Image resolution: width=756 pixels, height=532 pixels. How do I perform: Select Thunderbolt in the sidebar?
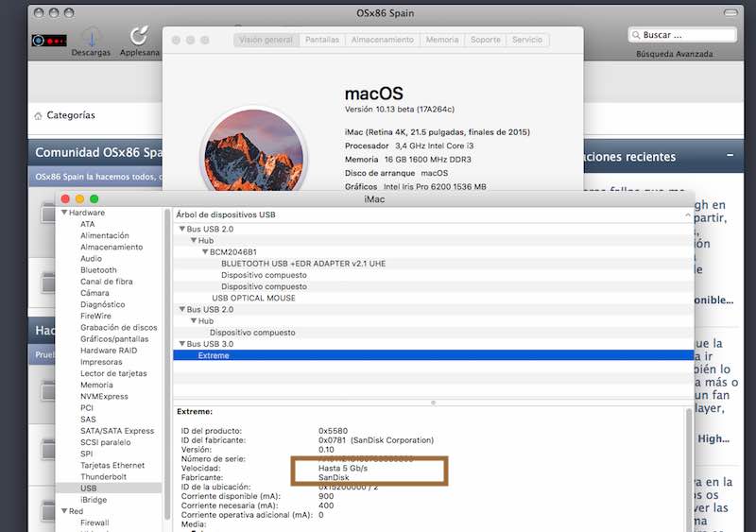click(x=103, y=476)
